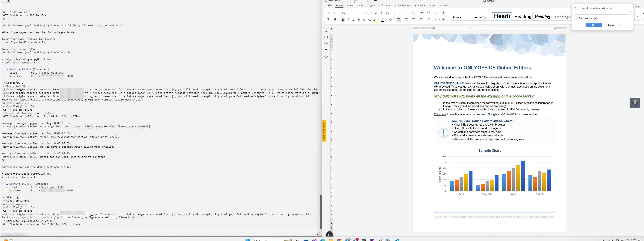
Task: Align paragraph to the right
Action: pos(414,20)
